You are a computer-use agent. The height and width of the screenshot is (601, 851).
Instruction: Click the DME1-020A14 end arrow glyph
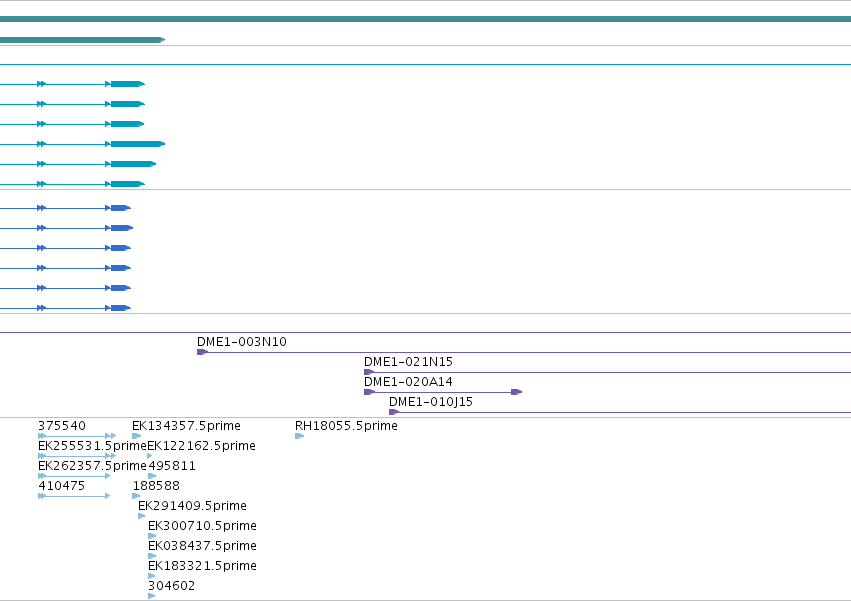(517, 392)
